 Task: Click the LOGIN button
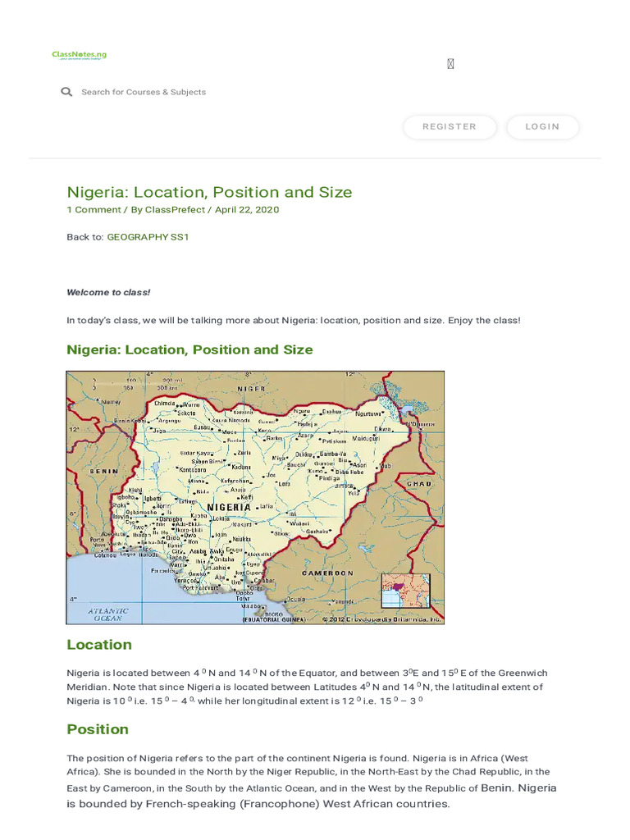(x=543, y=127)
